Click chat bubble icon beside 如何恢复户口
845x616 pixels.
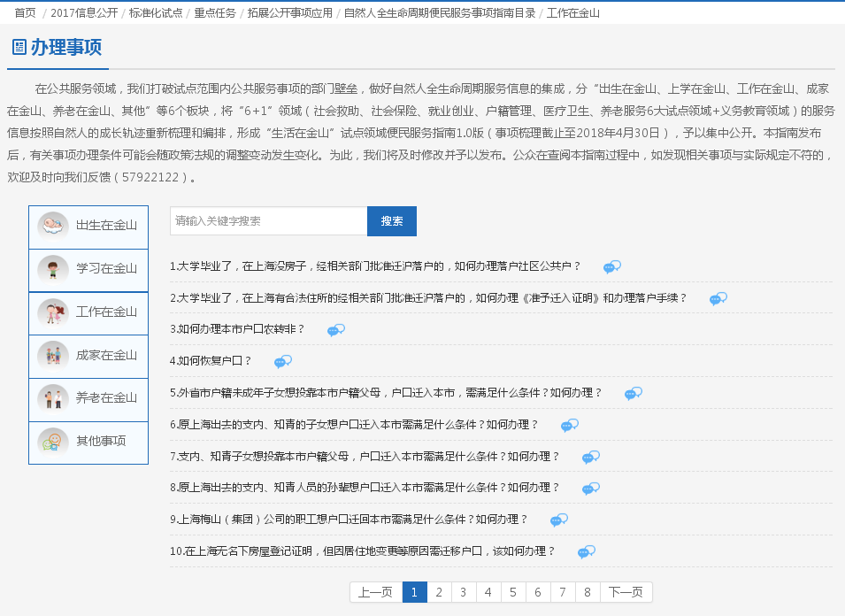click(283, 361)
